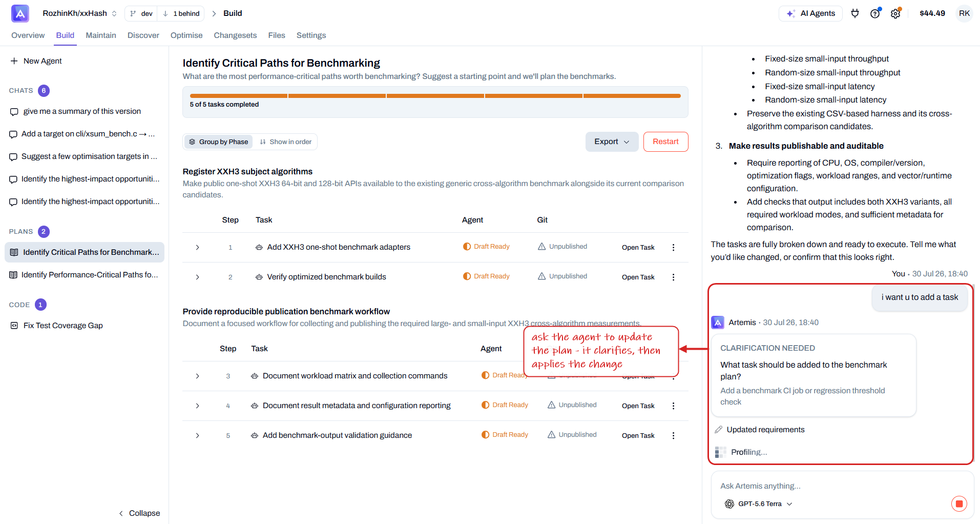The height and width of the screenshot is (524, 980).
Task: Stop the response with the red stop button
Action: click(959, 504)
